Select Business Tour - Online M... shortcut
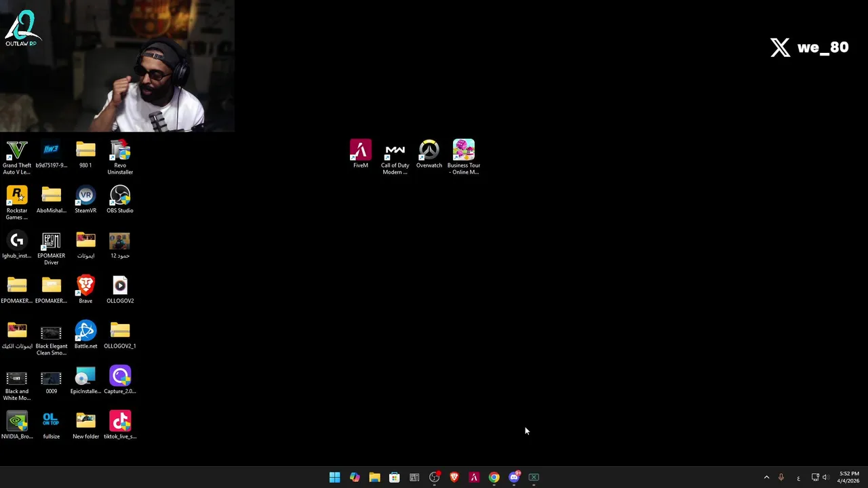Image resolution: width=868 pixels, height=488 pixels. point(464,157)
